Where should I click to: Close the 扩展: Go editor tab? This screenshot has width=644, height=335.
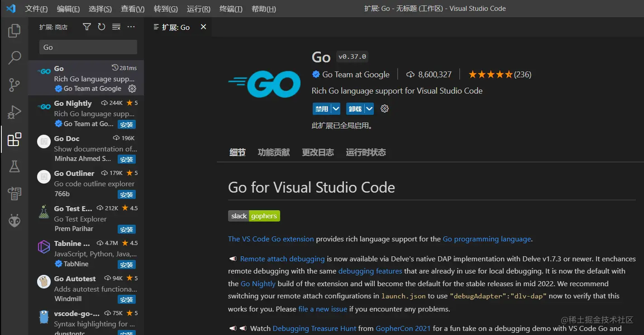coord(203,27)
